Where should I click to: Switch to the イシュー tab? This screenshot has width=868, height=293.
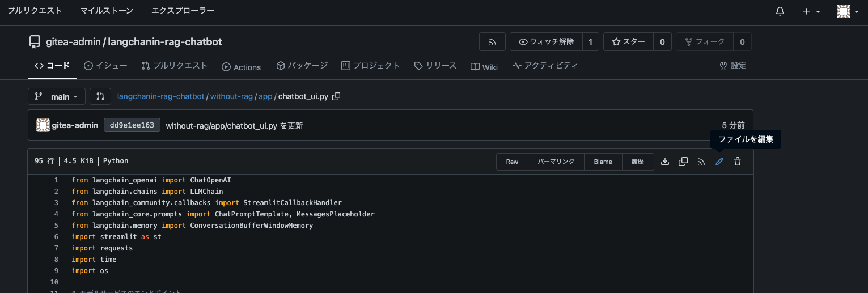pyautogui.click(x=105, y=66)
